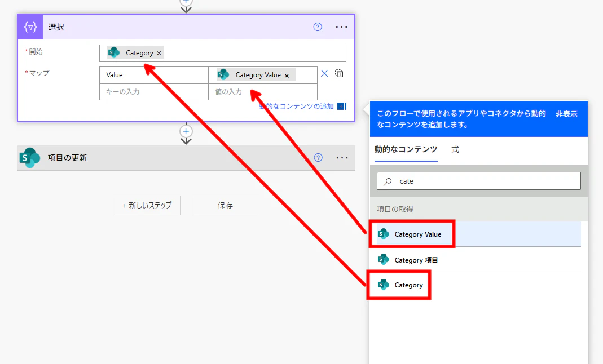Expand the 項目の更新 action card

[186, 158]
